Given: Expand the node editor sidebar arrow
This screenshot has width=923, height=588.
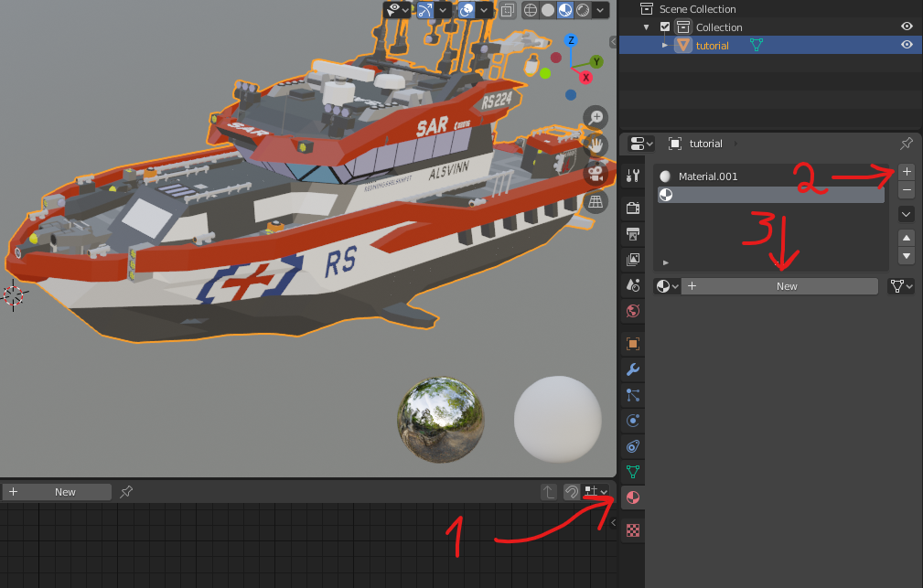Looking at the screenshot, I should (x=613, y=522).
